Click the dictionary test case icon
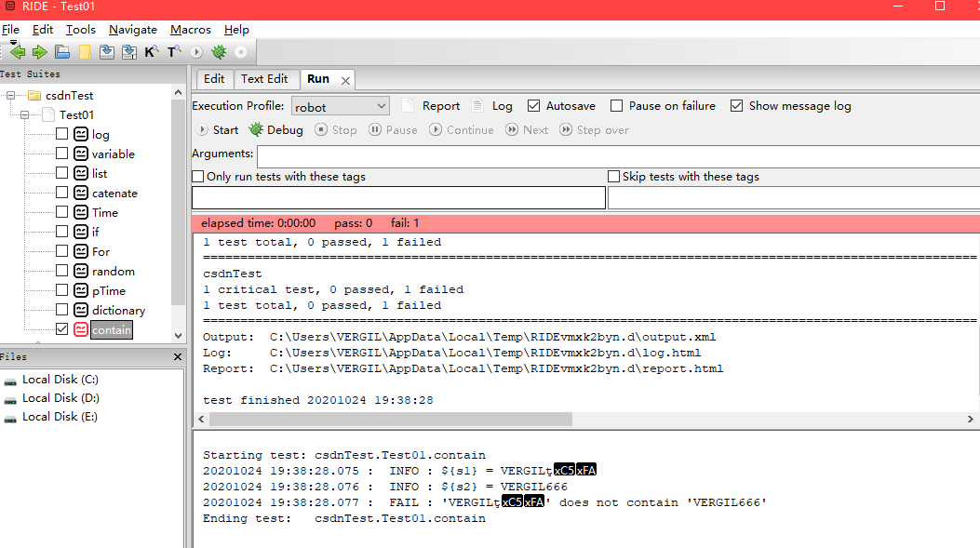Viewport: 980px width, 548px height. pos(81,310)
